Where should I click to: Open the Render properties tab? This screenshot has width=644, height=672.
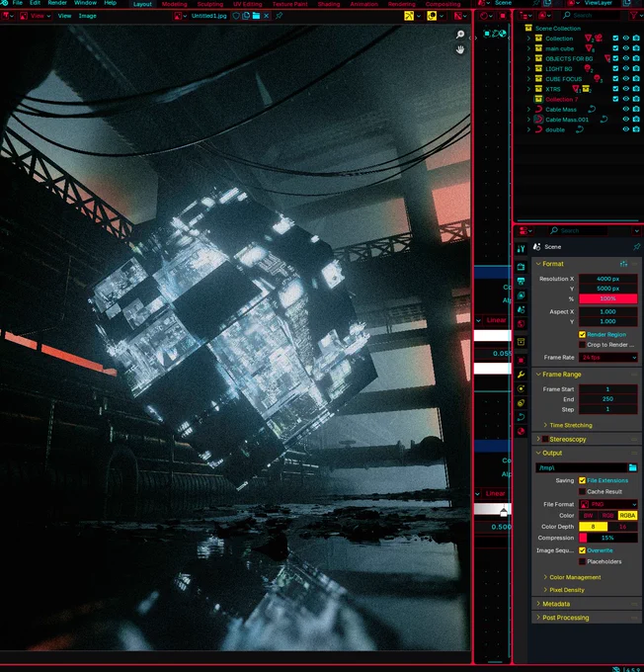(x=521, y=267)
